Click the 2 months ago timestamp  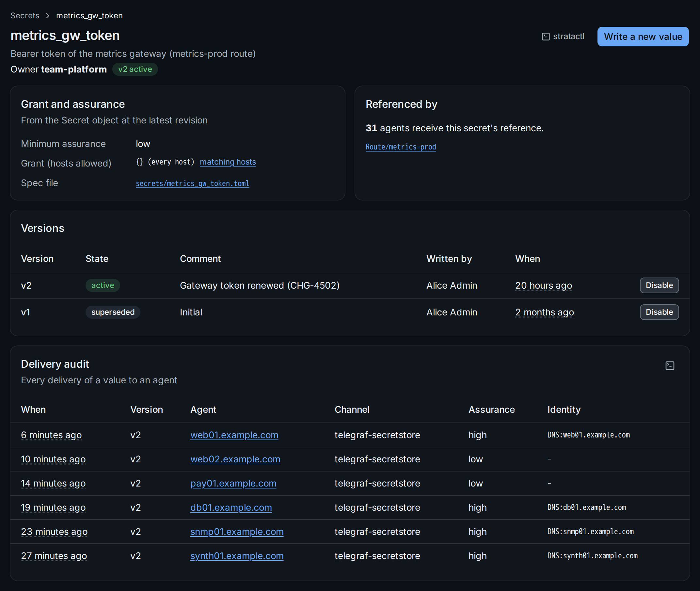click(544, 312)
